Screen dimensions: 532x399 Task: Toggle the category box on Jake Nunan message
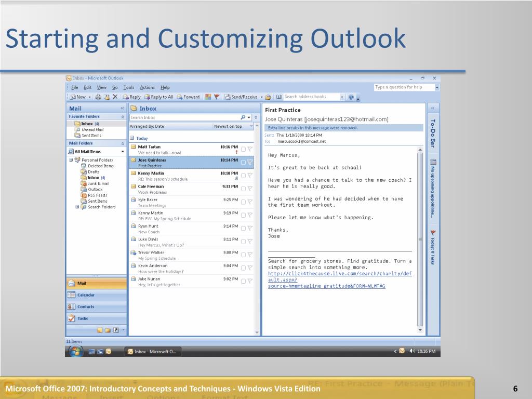click(x=243, y=281)
